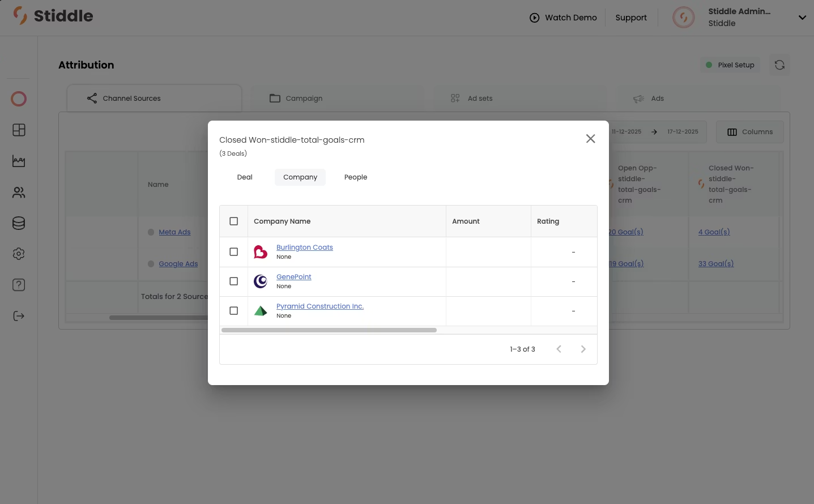Click the Attribution table horizontal scrollbar
814x504 pixels.
point(159,318)
